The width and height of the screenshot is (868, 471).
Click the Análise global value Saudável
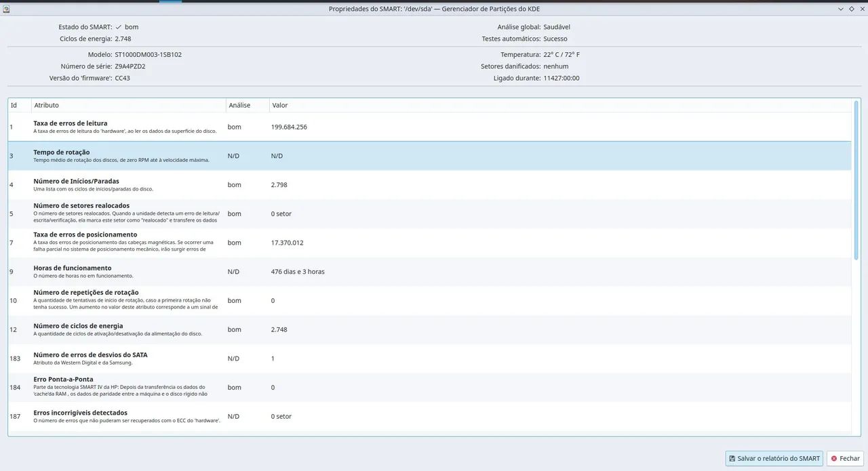(x=557, y=27)
